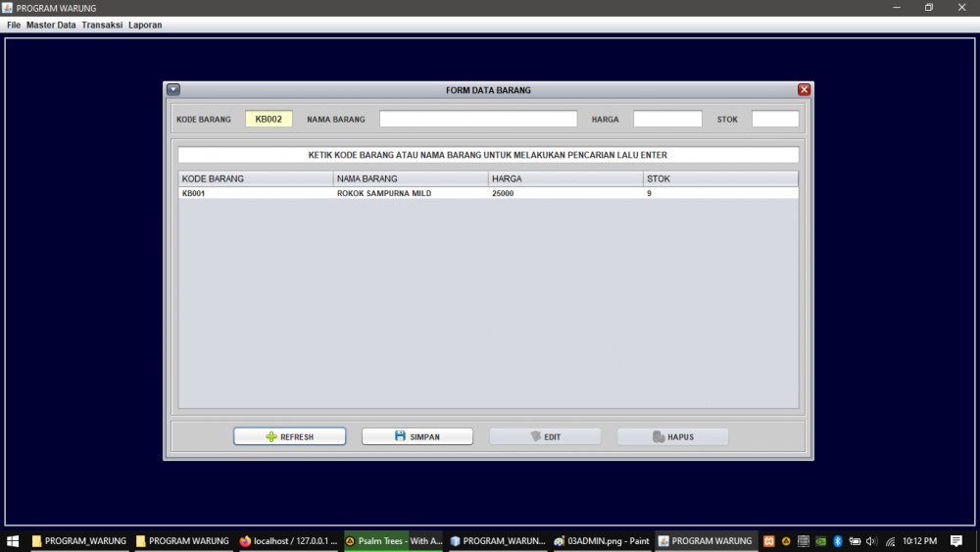
Task: Click the search box with pencarian hint
Action: pos(487,155)
